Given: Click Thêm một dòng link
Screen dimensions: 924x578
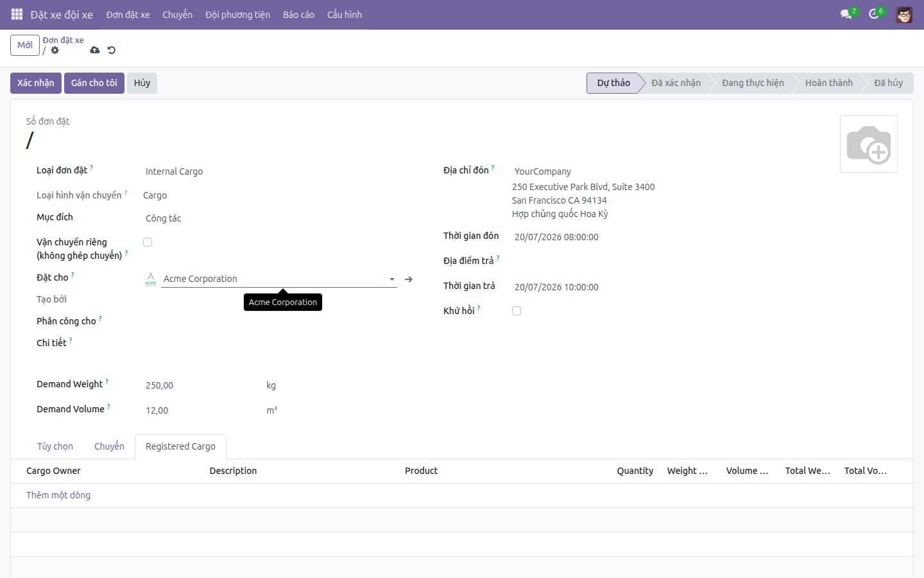Looking at the screenshot, I should (58, 495).
